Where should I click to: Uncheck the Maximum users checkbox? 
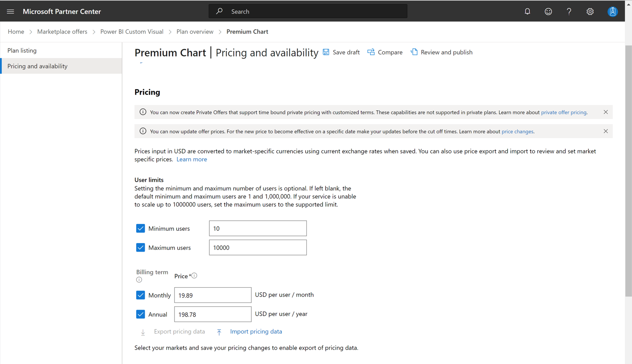point(140,247)
